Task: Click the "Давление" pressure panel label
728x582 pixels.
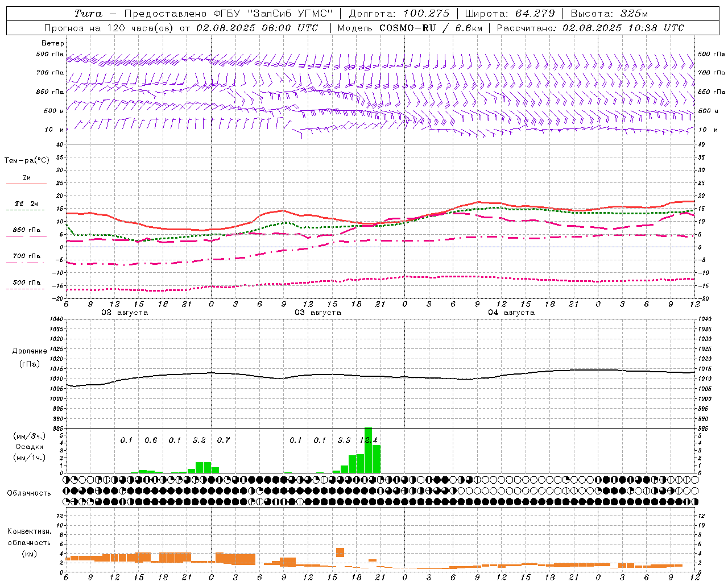Action: [30, 351]
